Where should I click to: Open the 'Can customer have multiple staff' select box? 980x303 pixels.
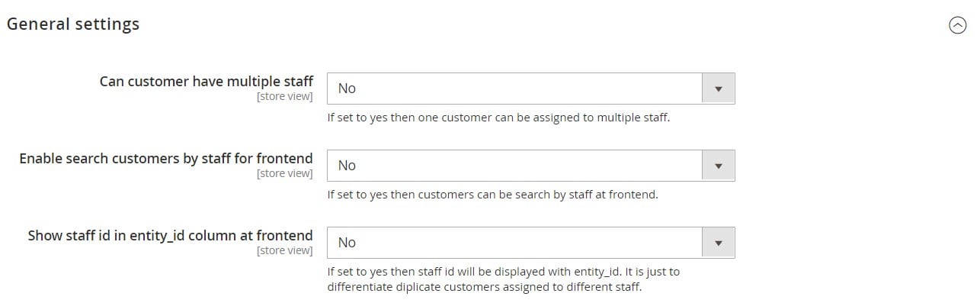(531, 89)
